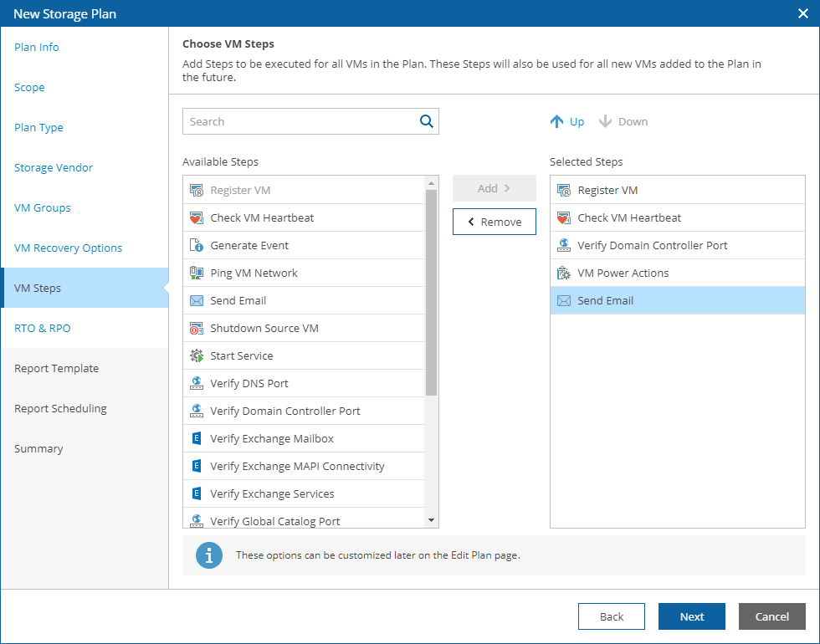Image resolution: width=820 pixels, height=644 pixels.
Task: Click the Shutdown Source VM icon
Action: (197, 329)
